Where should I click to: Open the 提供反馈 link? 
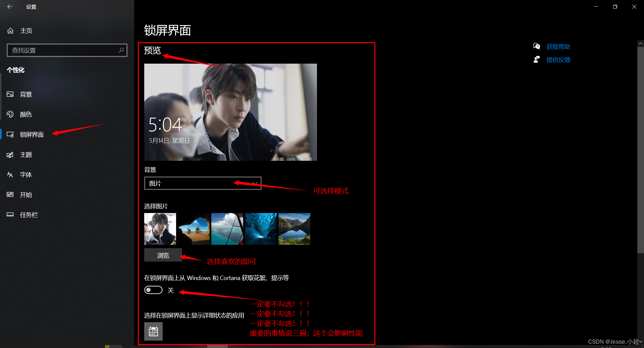[558, 60]
